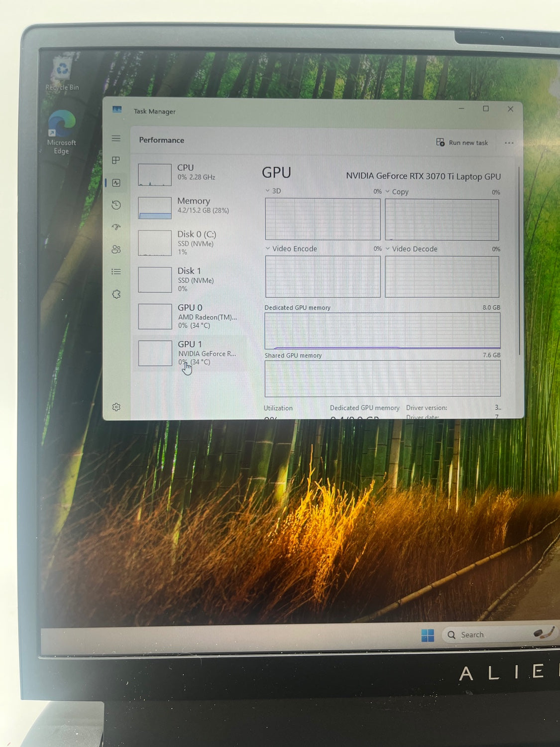Open the Services page icon

tap(116, 294)
